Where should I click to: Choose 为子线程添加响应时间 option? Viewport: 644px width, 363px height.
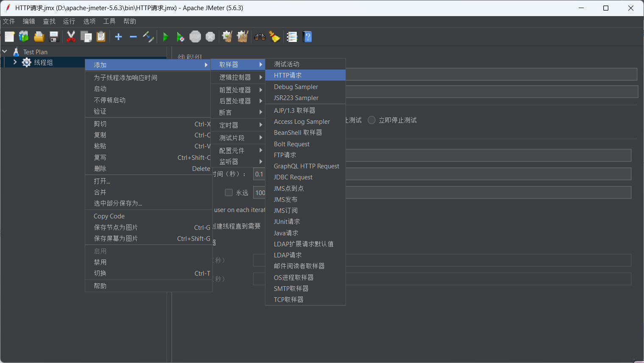tap(148, 78)
